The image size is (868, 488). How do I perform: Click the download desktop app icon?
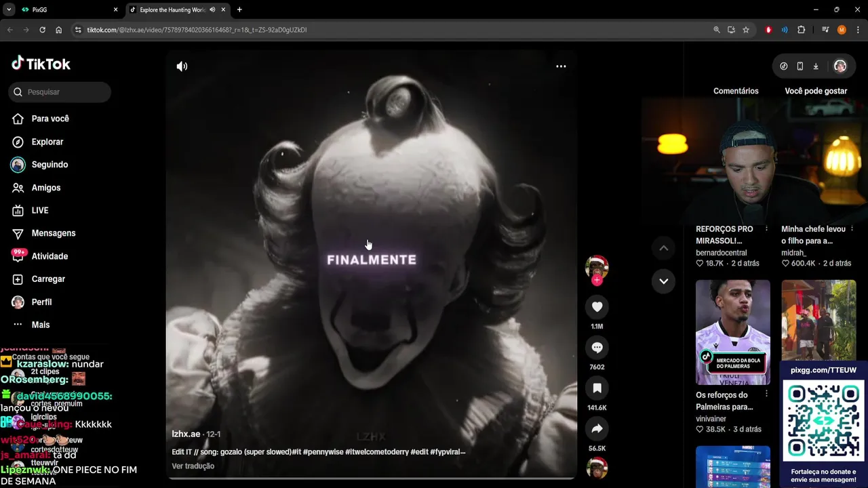pyautogui.click(x=816, y=66)
